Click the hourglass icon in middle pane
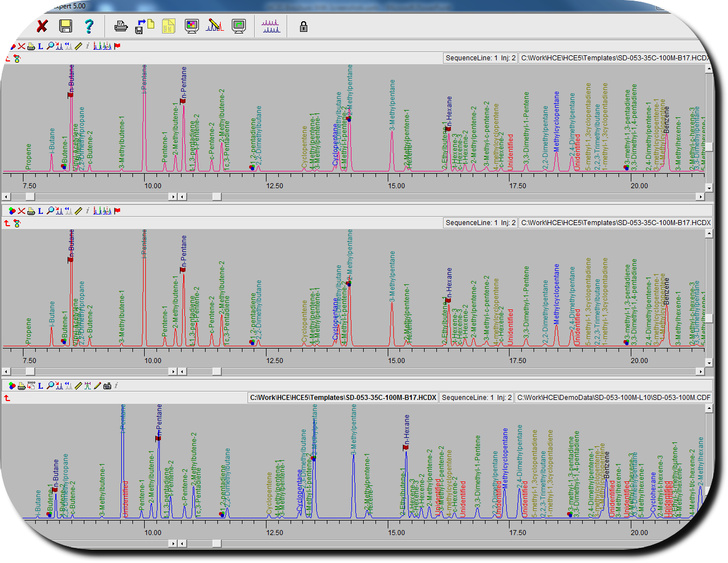The height and width of the screenshot is (563, 728). click(x=17, y=223)
